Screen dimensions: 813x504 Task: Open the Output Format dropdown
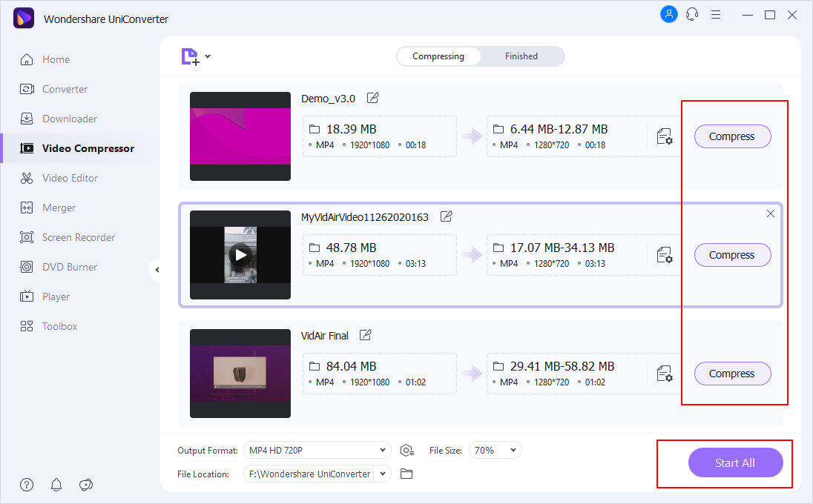coord(317,450)
